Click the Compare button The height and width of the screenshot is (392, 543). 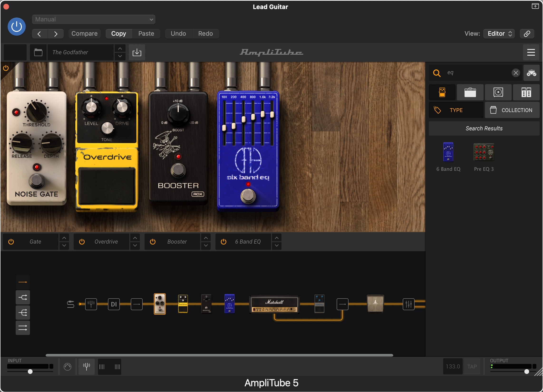pyautogui.click(x=84, y=34)
